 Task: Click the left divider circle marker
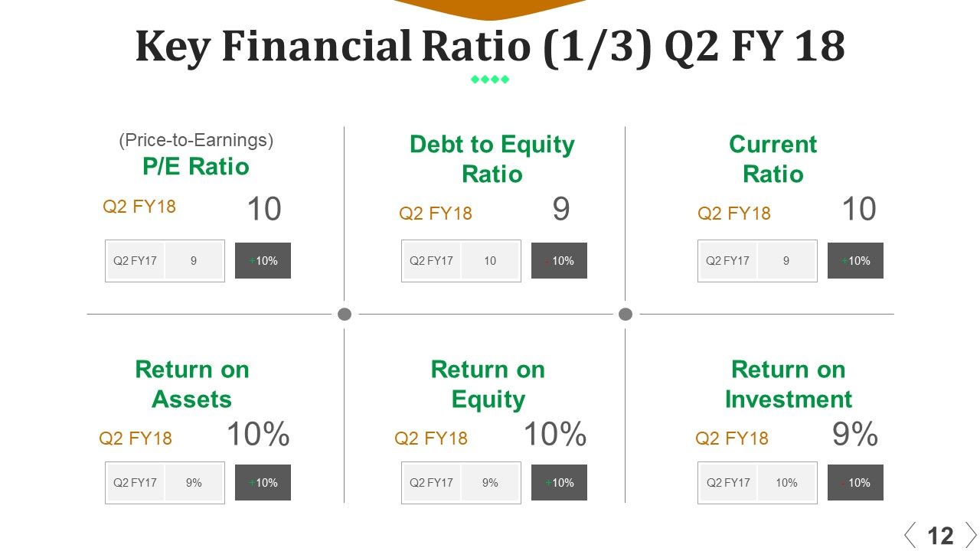coord(345,314)
